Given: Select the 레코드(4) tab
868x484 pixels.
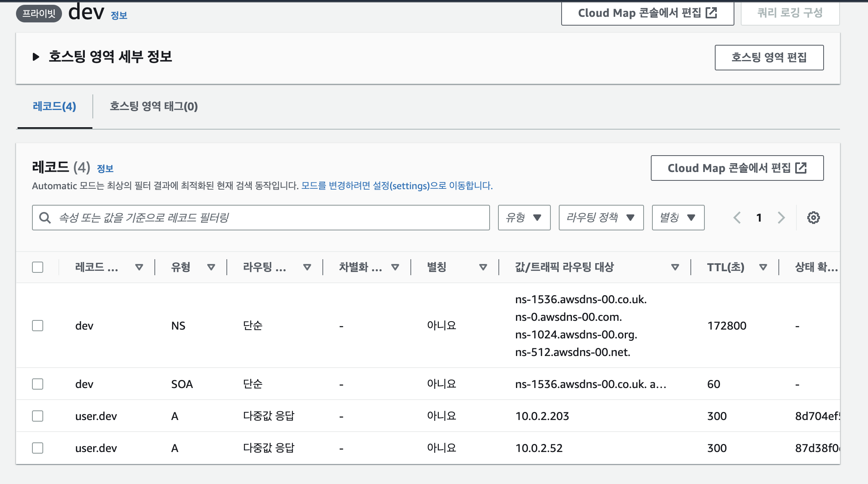Looking at the screenshot, I should point(54,106).
